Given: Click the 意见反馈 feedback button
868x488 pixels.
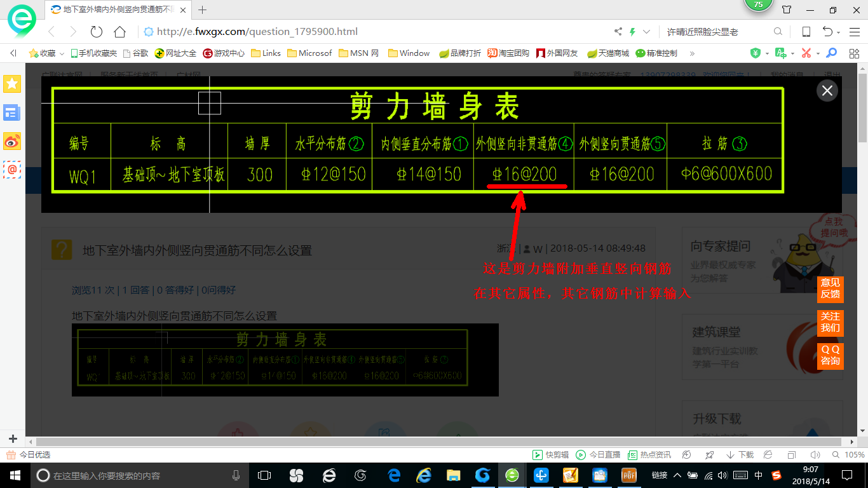Looking at the screenshot, I should pos(830,288).
